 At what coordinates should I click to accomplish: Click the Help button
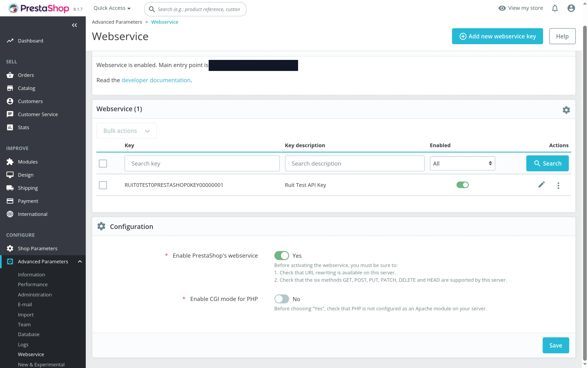(562, 36)
